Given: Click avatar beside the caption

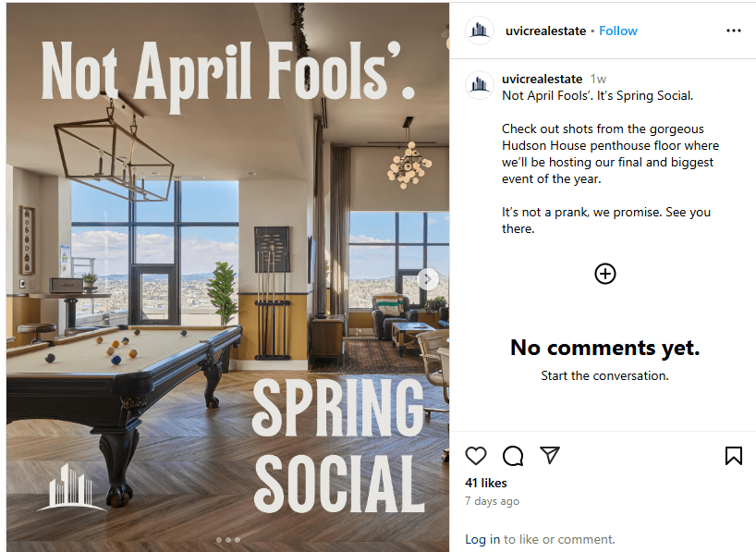Looking at the screenshot, I should tap(479, 84).
